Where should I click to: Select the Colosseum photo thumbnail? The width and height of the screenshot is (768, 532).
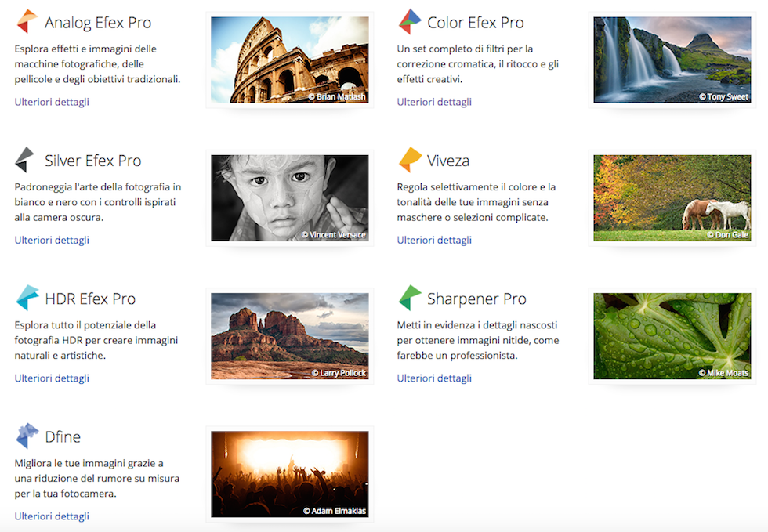(289, 60)
